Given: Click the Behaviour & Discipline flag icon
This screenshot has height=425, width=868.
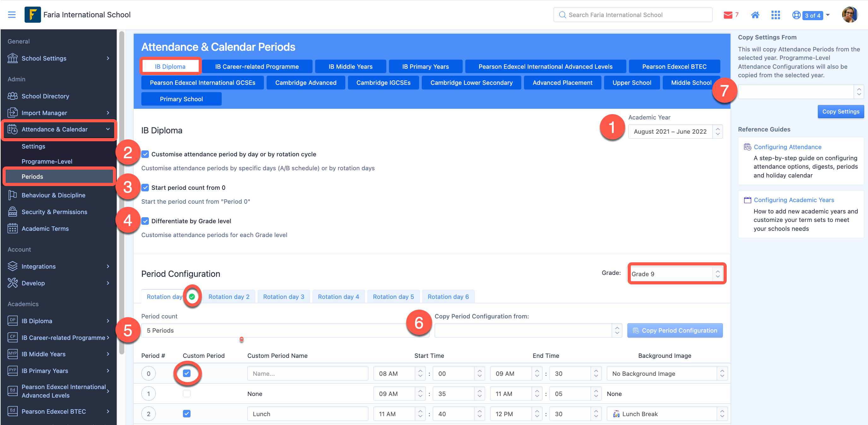Looking at the screenshot, I should click(13, 195).
